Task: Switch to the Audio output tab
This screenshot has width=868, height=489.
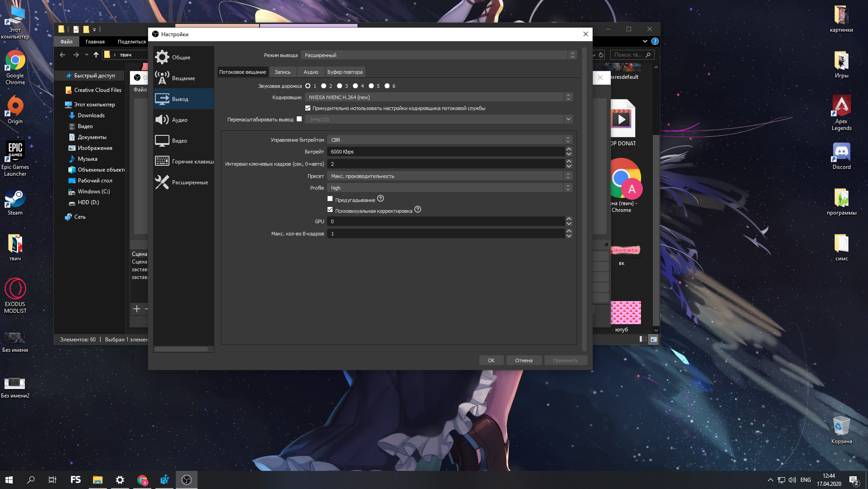Action: [311, 72]
